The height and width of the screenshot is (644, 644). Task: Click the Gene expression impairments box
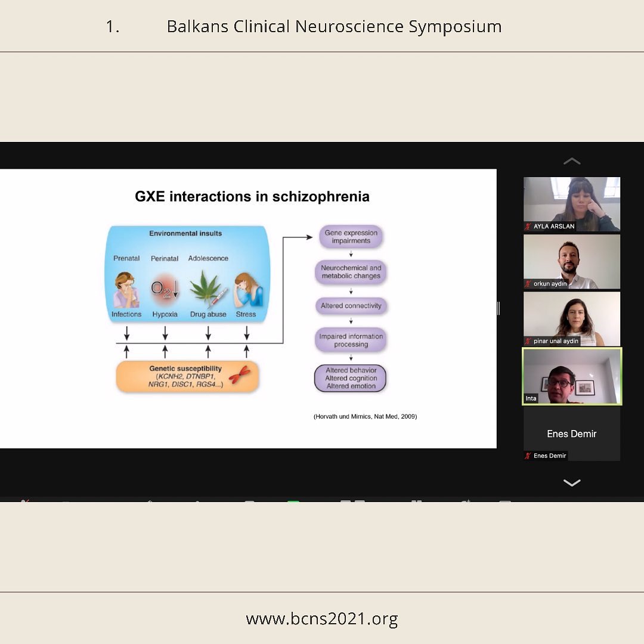(351, 237)
